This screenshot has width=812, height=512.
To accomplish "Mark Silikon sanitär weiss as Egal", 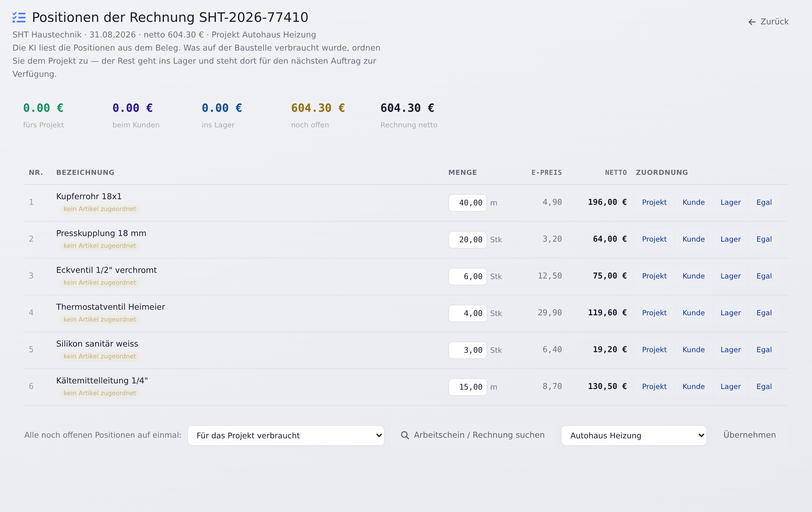I will 764,350.
